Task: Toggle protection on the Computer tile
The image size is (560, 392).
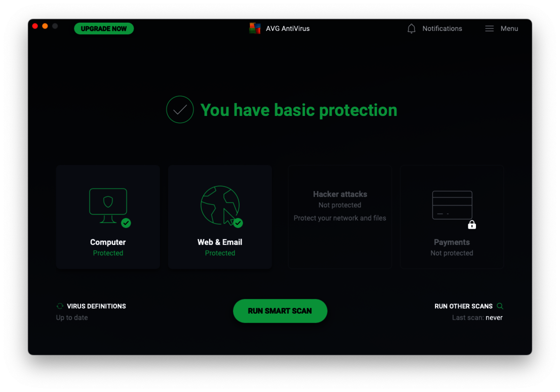Action: pos(108,216)
